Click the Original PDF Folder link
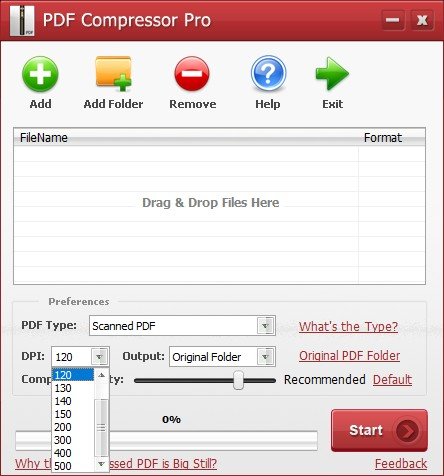The image size is (444, 476). click(x=349, y=356)
